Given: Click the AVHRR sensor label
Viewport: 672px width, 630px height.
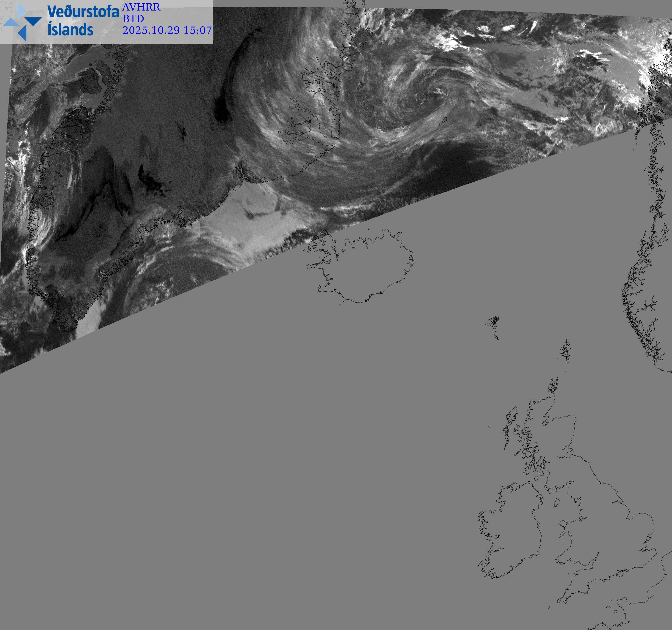Looking at the screenshot, I should pyautogui.click(x=141, y=7).
